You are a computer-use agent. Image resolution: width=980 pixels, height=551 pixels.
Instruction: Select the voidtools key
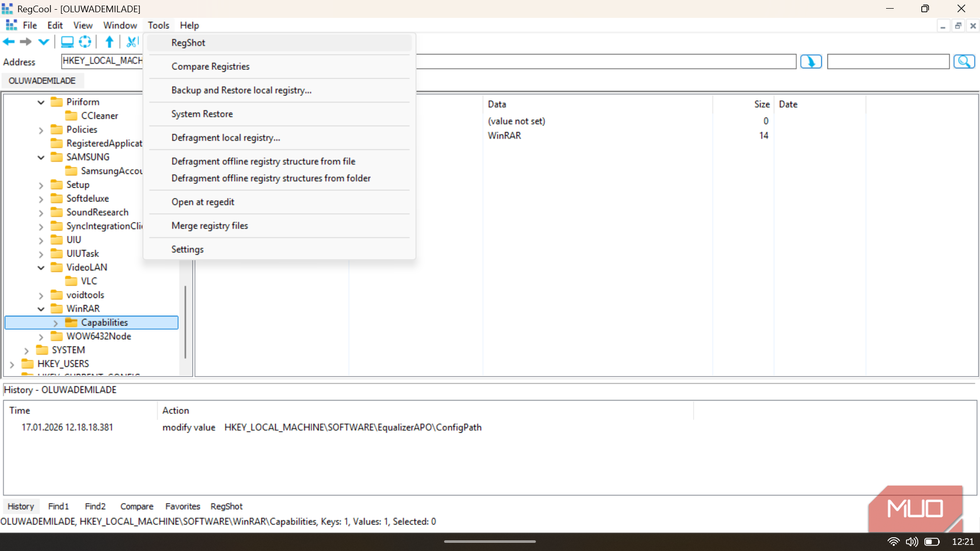pyautogui.click(x=85, y=295)
